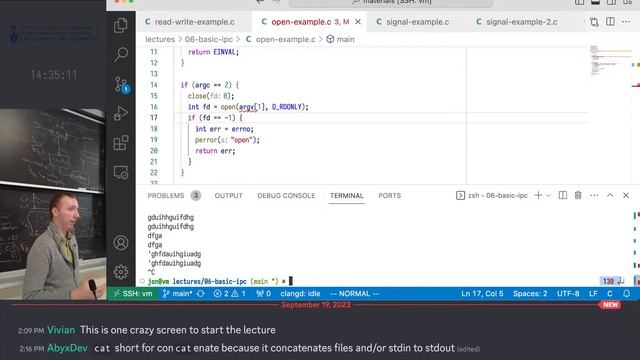Click the synchronize changes icon
This screenshot has height=360, width=640.
200,293
